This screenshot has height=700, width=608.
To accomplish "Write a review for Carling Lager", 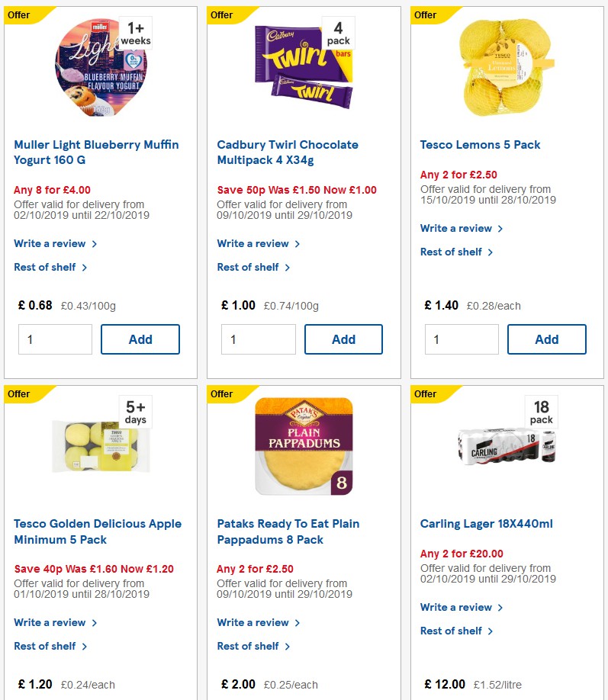I will click(x=456, y=607).
